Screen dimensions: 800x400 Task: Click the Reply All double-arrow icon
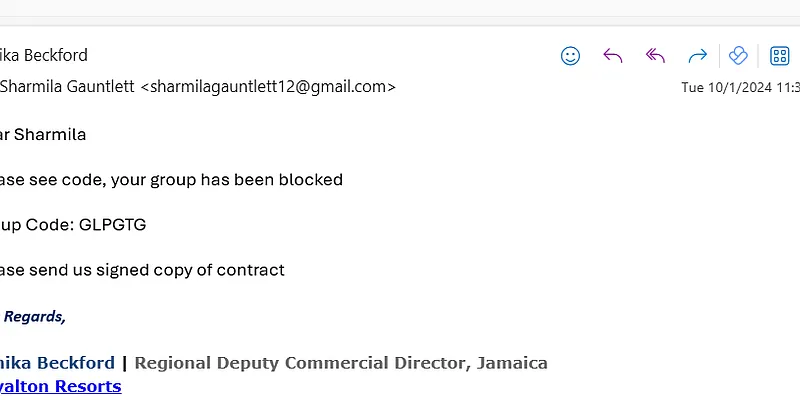[655, 56]
